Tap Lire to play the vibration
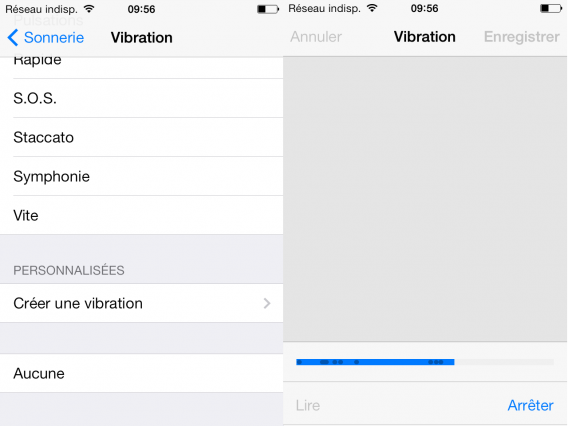Image resolution: width=568 pixels, height=426 pixels. click(x=308, y=405)
